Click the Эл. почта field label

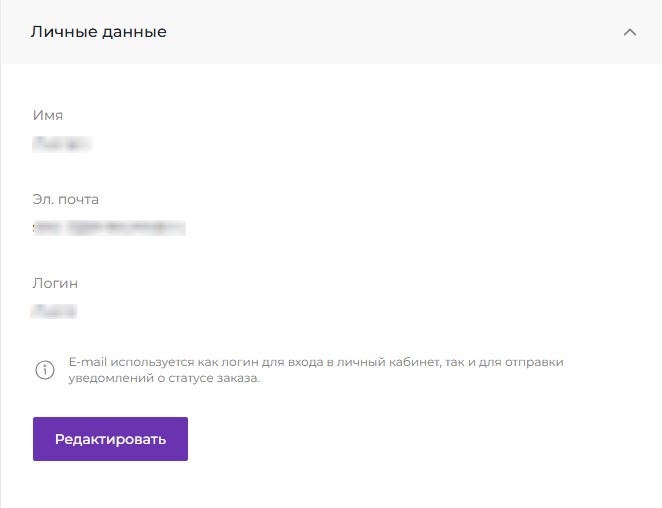click(66, 199)
